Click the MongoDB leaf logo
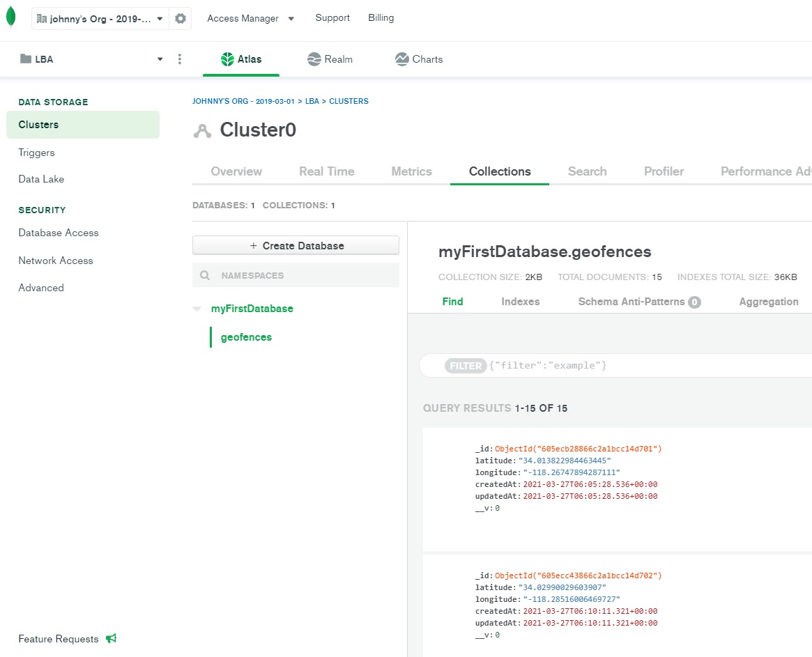The height and width of the screenshot is (657, 812). (10, 17)
